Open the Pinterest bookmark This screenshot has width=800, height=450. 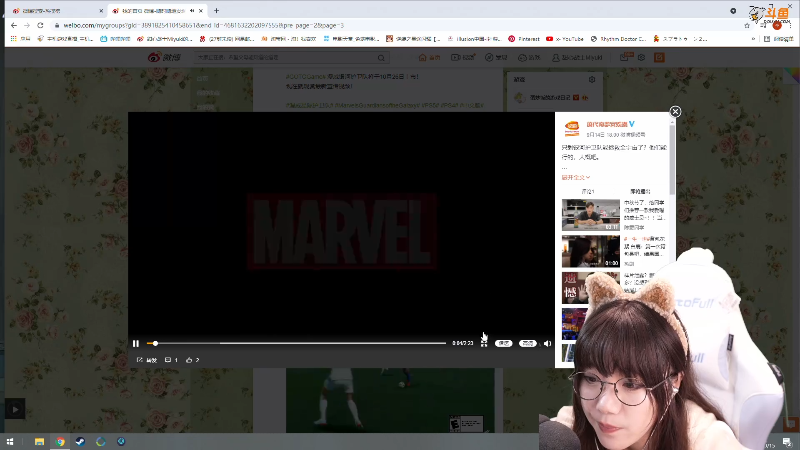click(x=524, y=39)
